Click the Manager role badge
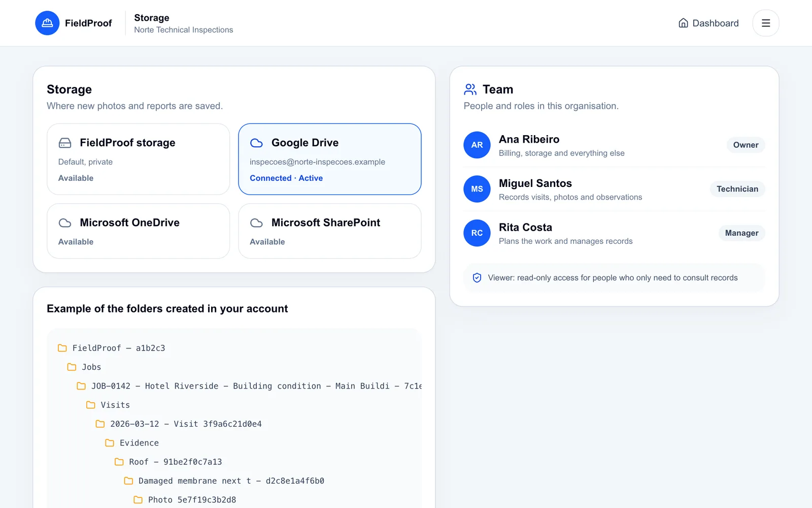 click(x=741, y=233)
